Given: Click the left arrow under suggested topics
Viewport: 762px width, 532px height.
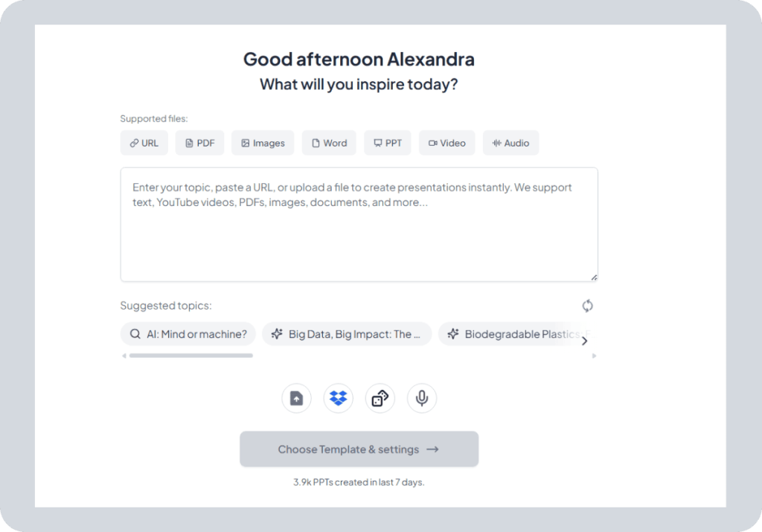Looking at the screenshot, I should point(124,356).
